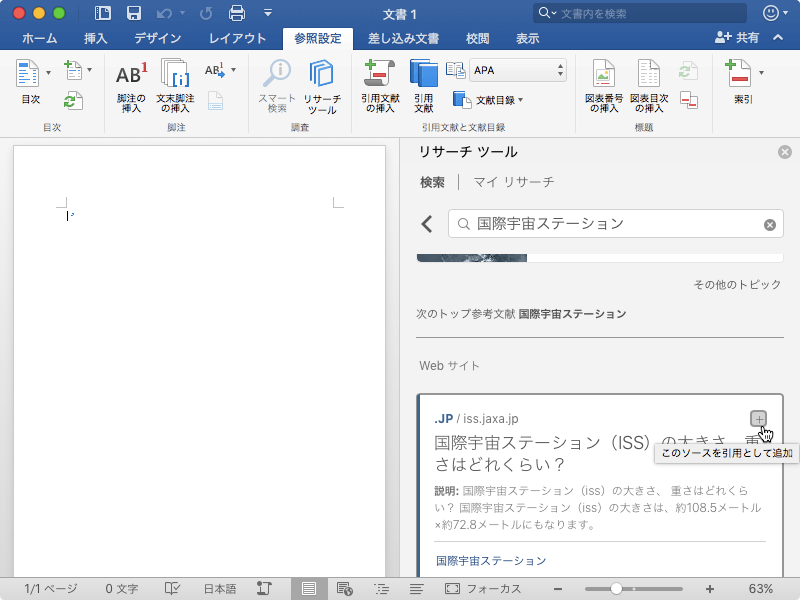The height and width of the screenshot is (600, 800).
Task: Click the Cross-reference icon in 標題 group
Action: click(689, 101)
